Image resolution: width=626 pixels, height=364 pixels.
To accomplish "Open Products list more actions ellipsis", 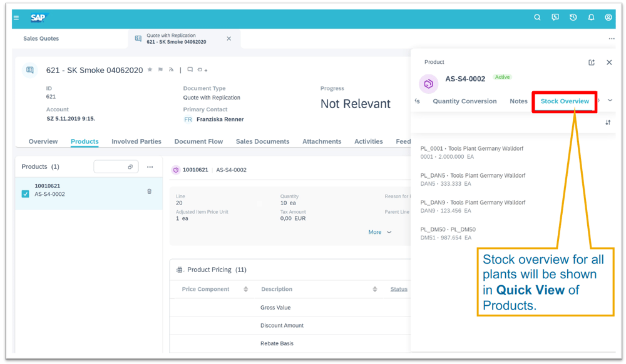I will 150,167.
